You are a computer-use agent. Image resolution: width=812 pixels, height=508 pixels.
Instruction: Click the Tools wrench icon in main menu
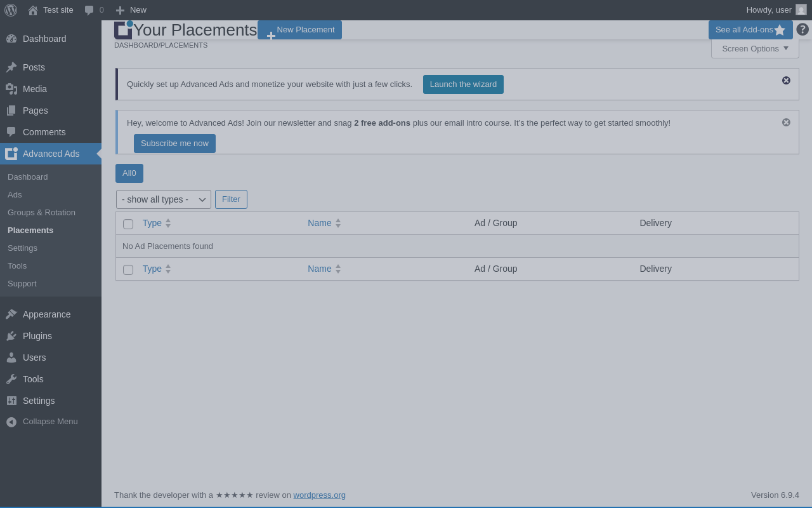coord(11,379)
